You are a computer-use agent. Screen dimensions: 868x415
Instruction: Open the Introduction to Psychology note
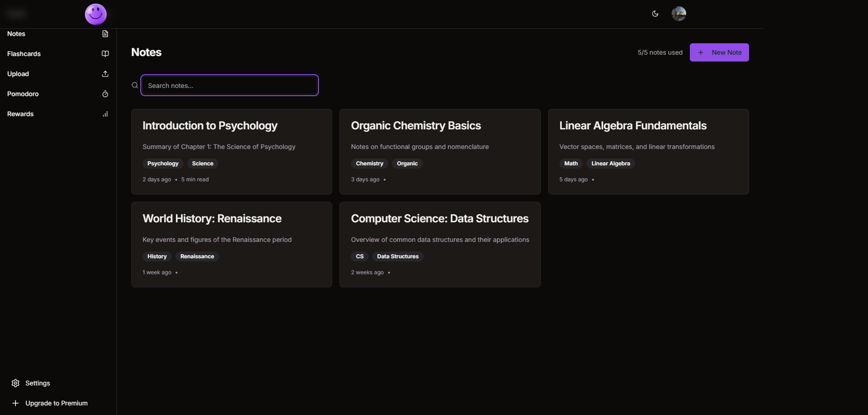(210, 126)
